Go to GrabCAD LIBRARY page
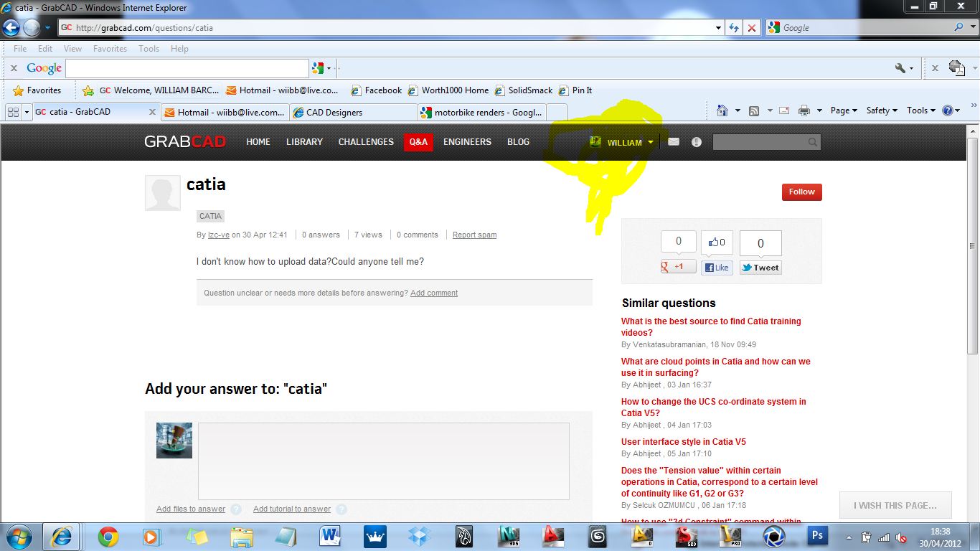 click(x=304, y=142)
